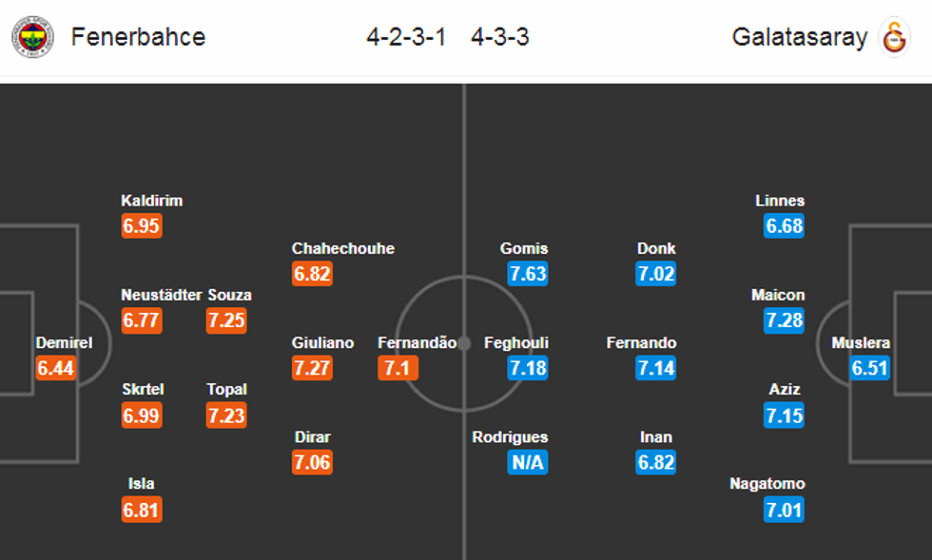Image resolution: width=932 pixels, height=560 pixels.
Task: Open player name Feghouli
Action: click(516, 343)
